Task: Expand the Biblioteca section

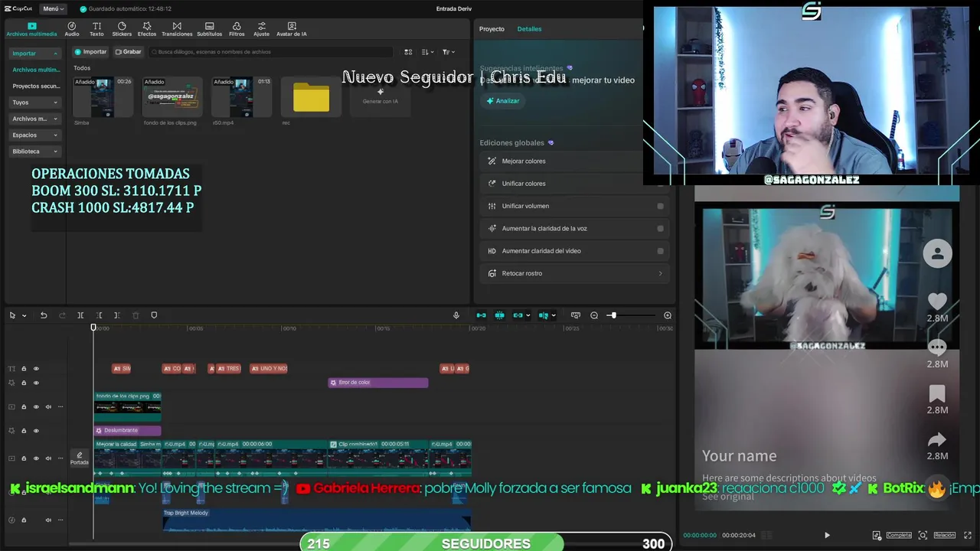Action: tap(35, 152)
